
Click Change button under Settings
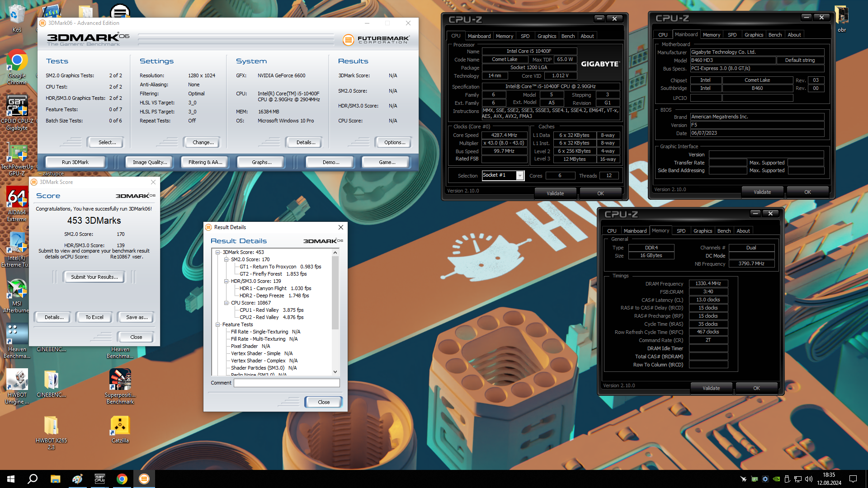[203, 142]
